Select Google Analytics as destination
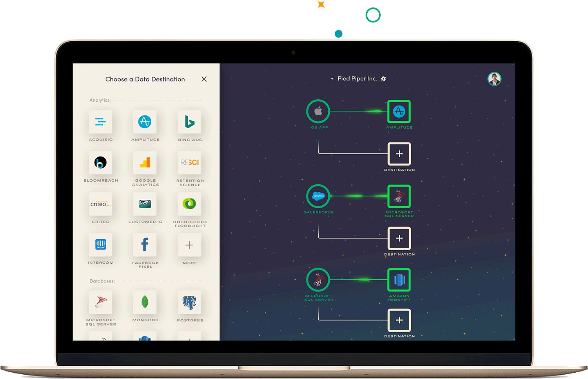 [145, 163]
